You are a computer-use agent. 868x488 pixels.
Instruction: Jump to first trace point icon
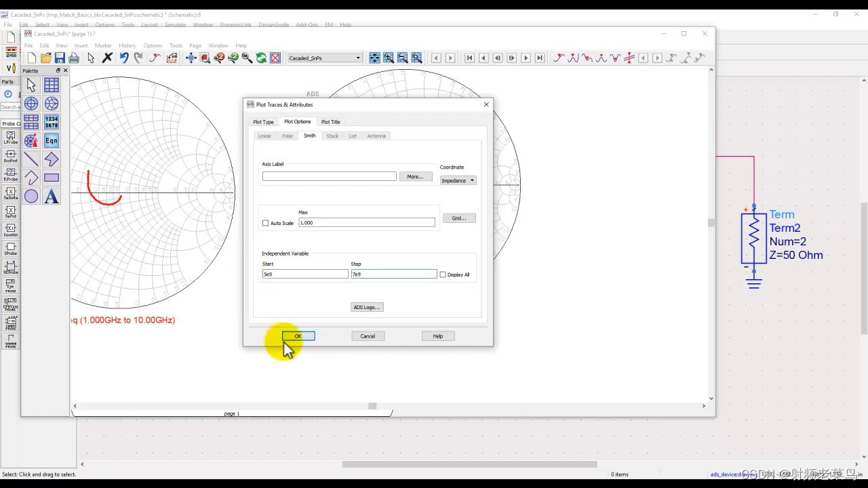click(x=469, y=58)
